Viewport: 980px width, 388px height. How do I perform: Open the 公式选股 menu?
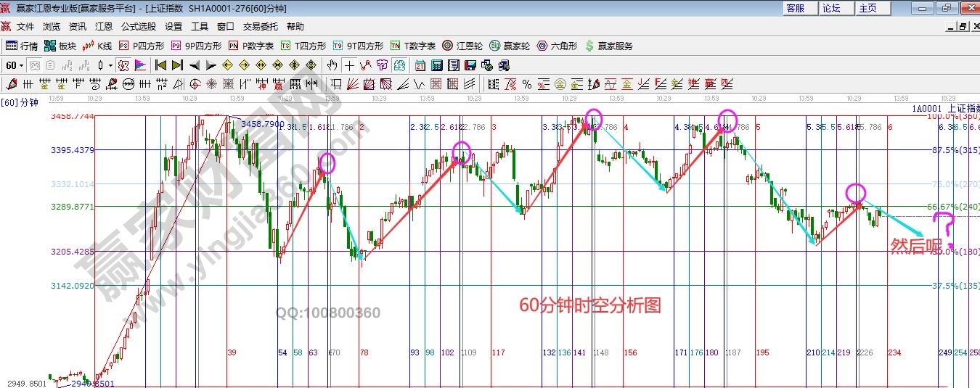(x=138, y=27)
